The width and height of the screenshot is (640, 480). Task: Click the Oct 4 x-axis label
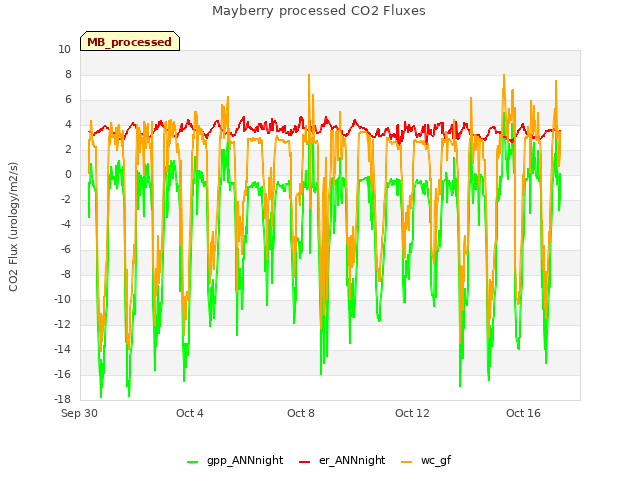[x=190, y=413]
